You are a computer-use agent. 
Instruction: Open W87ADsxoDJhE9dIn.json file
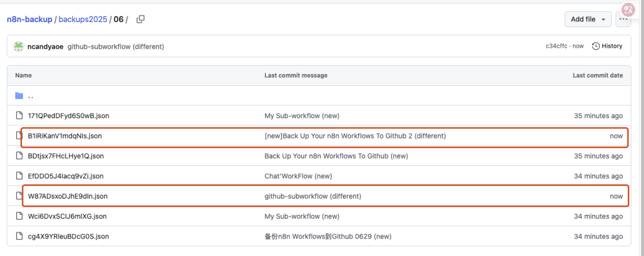click(68, 196)
